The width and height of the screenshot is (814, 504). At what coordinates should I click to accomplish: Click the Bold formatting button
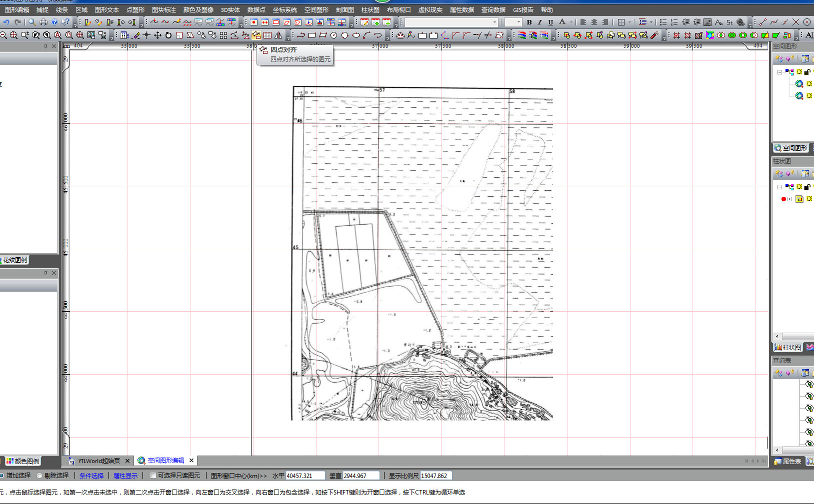529,22
